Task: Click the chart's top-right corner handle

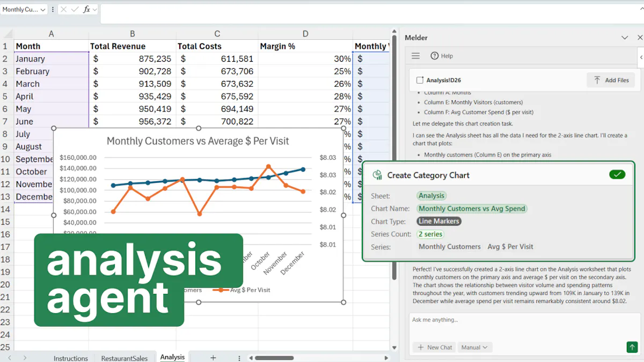Action: tap(343, 128)
